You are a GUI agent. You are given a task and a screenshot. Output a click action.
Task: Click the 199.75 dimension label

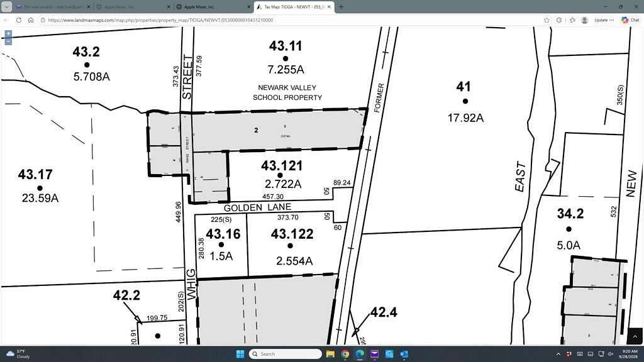coord(157,318)
